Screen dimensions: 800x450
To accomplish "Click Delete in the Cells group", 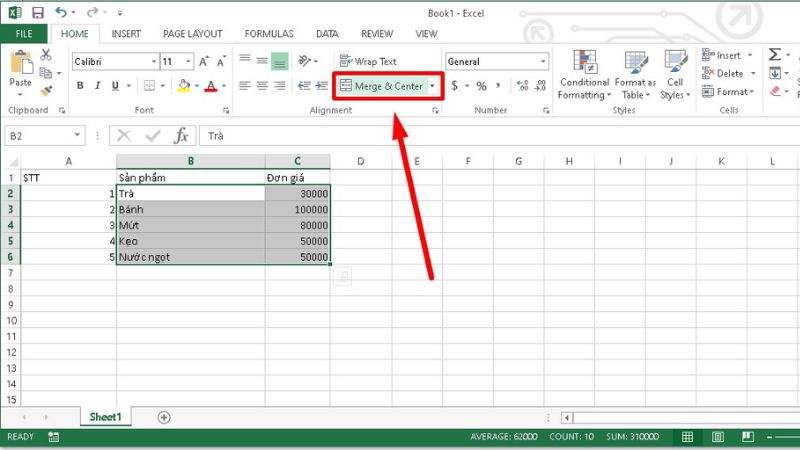I will coord(723,73).
